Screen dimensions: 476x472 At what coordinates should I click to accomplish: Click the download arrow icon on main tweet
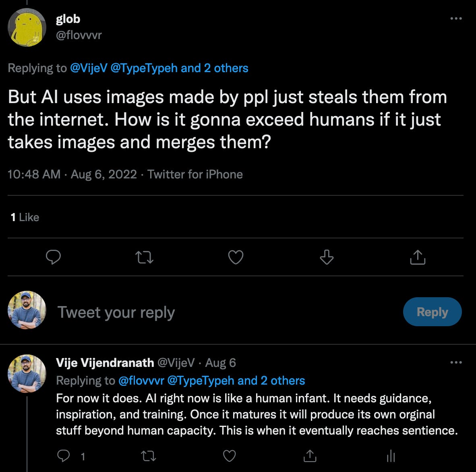pyautogui.click(x=327, y=257)
